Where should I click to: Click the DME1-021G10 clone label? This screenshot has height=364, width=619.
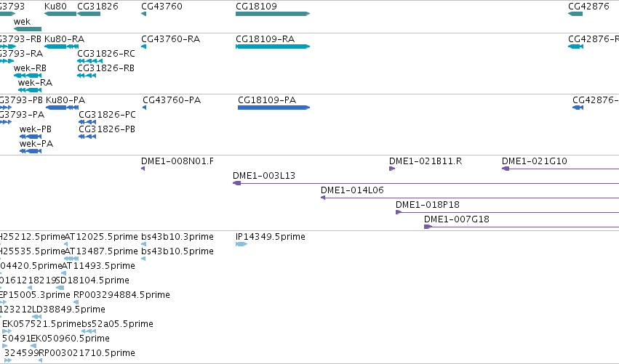point(535,161)
